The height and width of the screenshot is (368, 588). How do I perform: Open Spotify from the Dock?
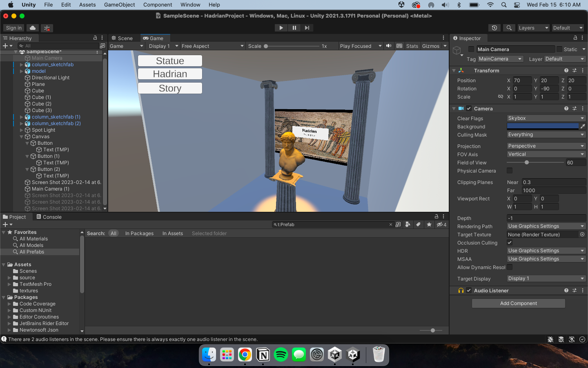281,354
